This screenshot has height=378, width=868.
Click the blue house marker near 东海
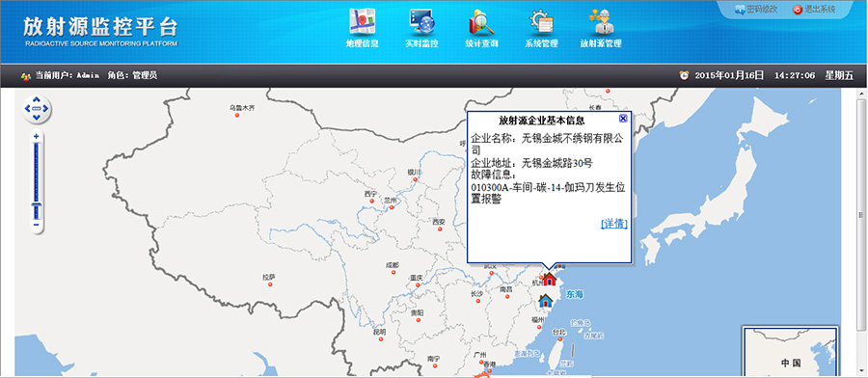coord(546,301)
